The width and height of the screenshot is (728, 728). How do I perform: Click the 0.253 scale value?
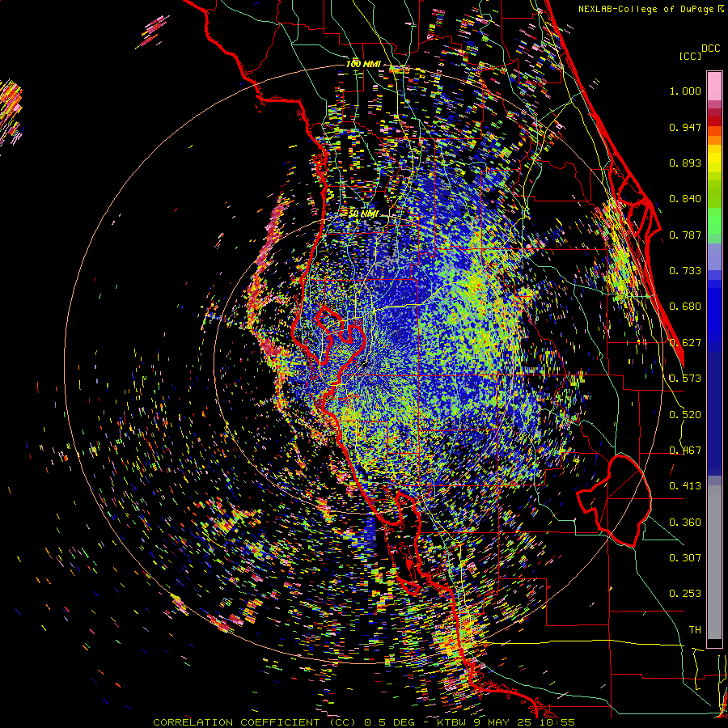click(x=685, y=594)
